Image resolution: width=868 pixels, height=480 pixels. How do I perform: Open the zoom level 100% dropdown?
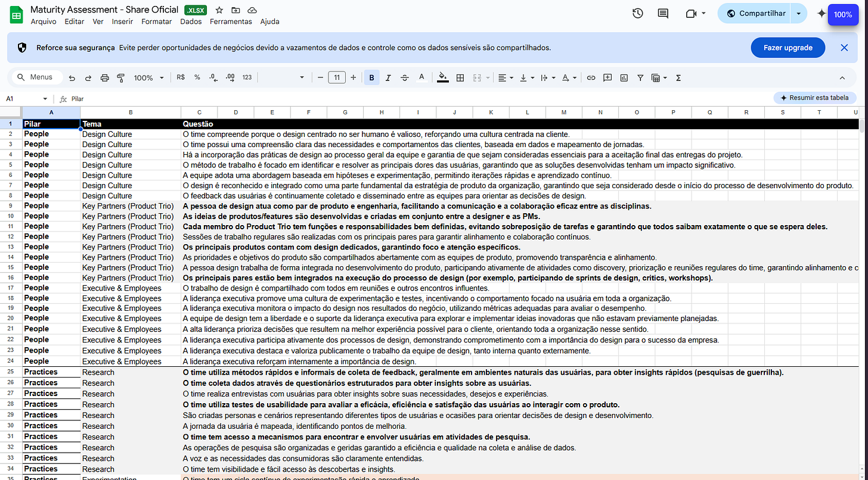pyautogui.click(x=148, y=77)
